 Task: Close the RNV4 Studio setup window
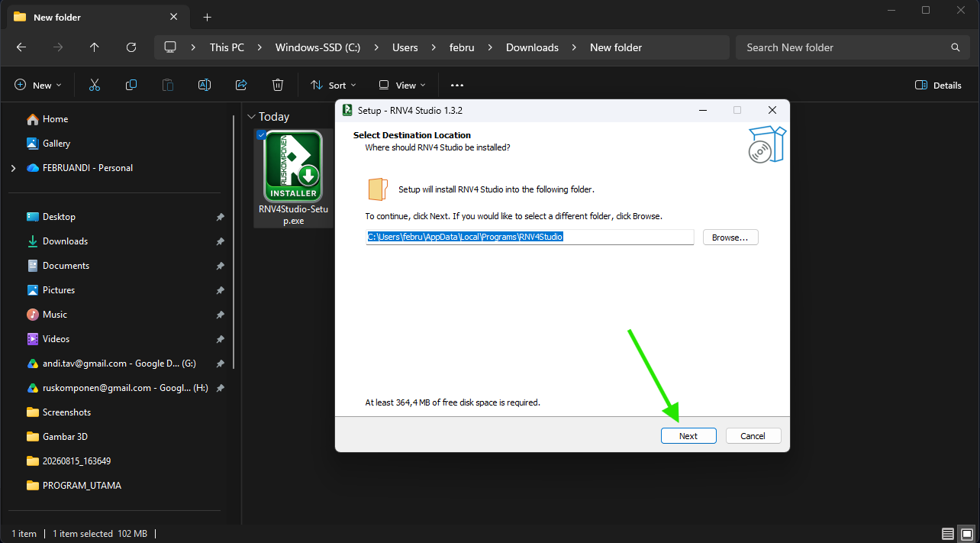(x=772, y=110)
